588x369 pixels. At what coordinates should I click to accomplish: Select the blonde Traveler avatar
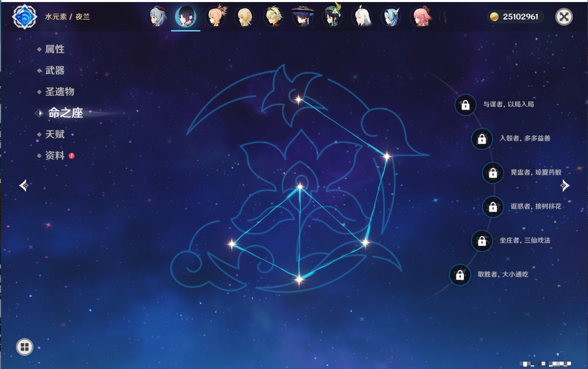(244, 17)
